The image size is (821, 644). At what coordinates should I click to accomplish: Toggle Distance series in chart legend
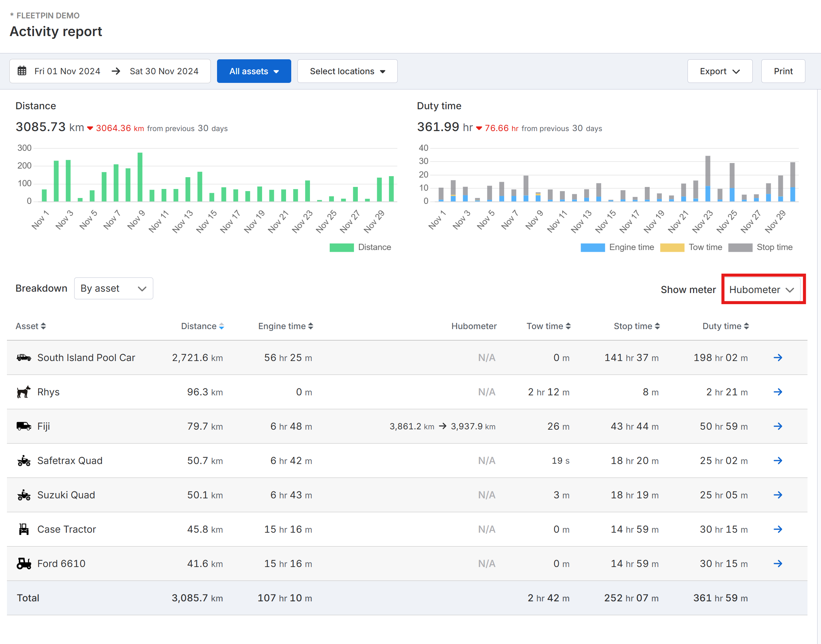[360, 247]
